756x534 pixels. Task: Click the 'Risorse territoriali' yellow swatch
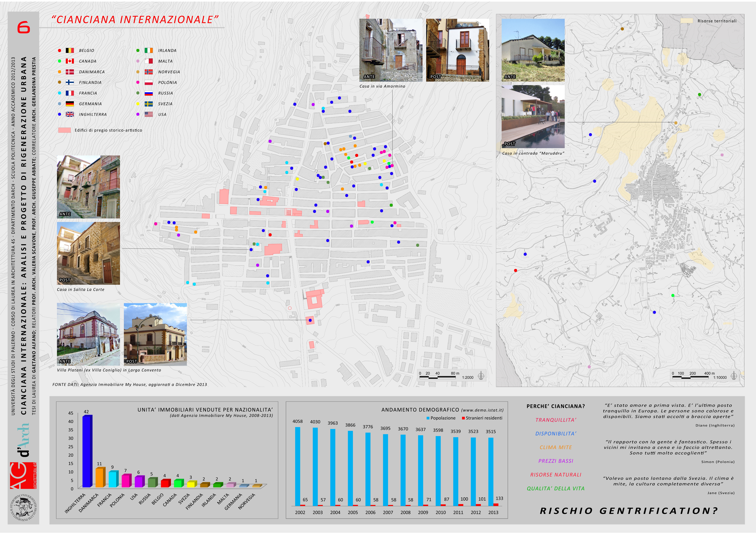tap(687, 21)
